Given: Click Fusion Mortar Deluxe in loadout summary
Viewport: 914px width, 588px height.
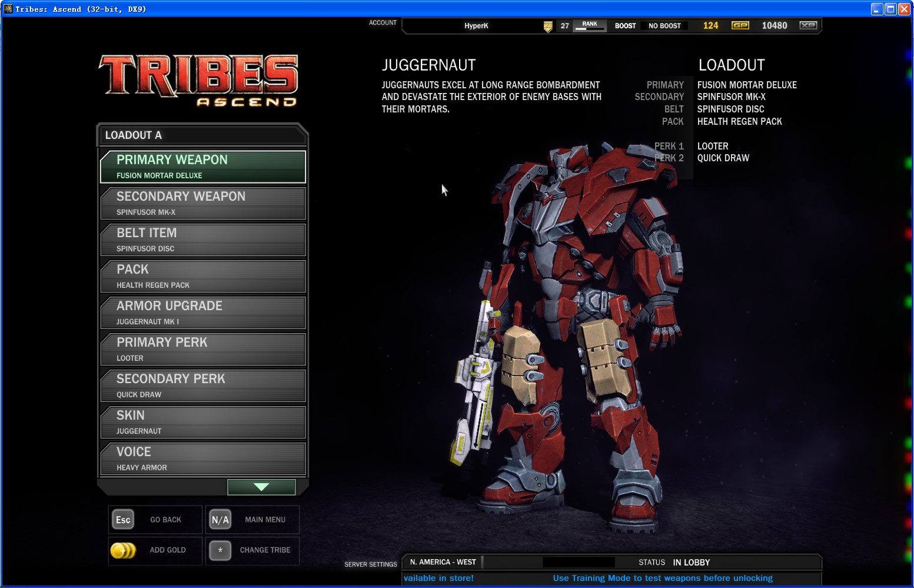Looking at the screenshot, I should click(x=747, y=85).
